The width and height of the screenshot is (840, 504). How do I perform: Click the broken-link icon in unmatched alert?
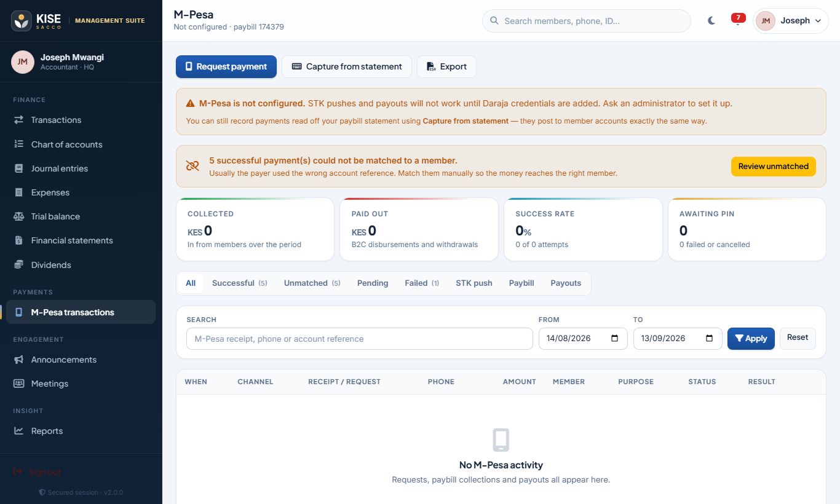click(x=192, y=166)
